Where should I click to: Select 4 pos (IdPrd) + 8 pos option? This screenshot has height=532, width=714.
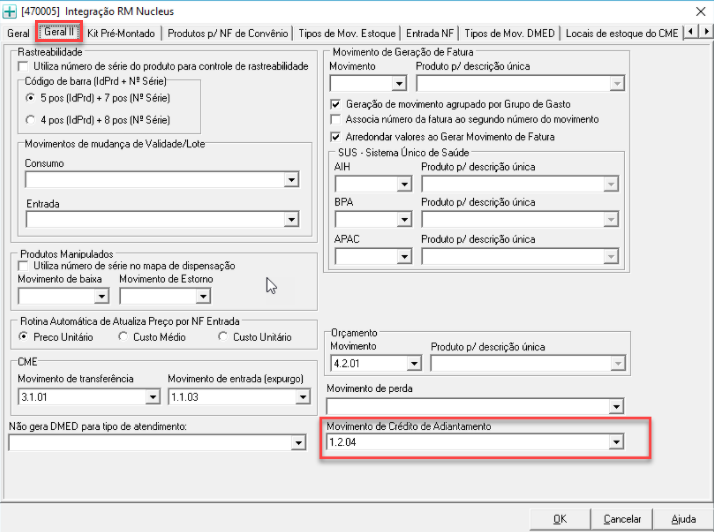click(30, 120)
